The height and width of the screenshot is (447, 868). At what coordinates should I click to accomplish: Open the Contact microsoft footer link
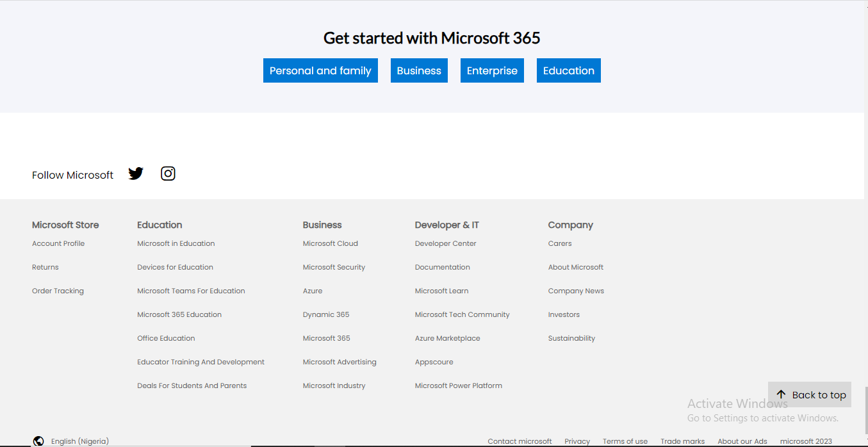click(520, 441)
